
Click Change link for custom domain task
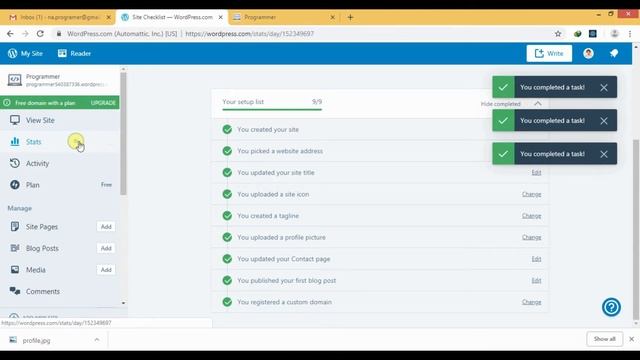click(531, 302)
